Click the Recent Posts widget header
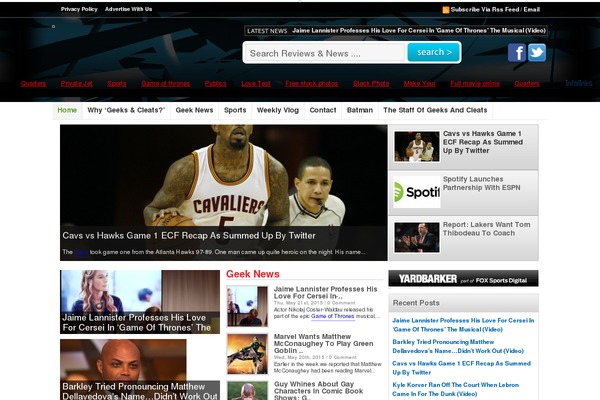600x400 pixels. pyautogui.click(x=463, y=303)
